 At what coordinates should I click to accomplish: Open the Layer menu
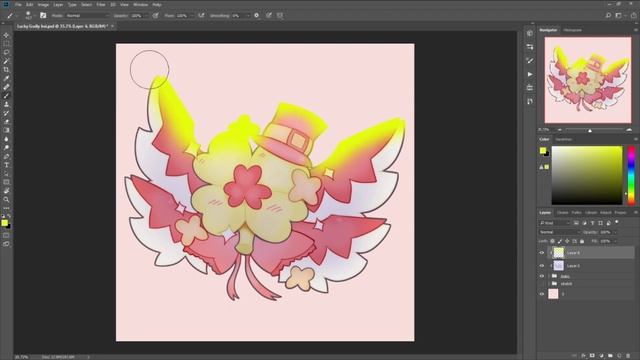58,4
